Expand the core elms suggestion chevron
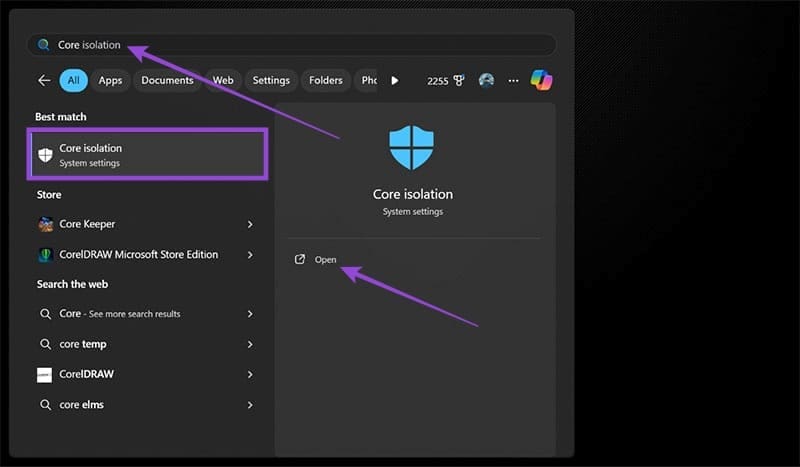Viewport: 800px width, 467px height. pyautogui.click(x=250, y=405)
